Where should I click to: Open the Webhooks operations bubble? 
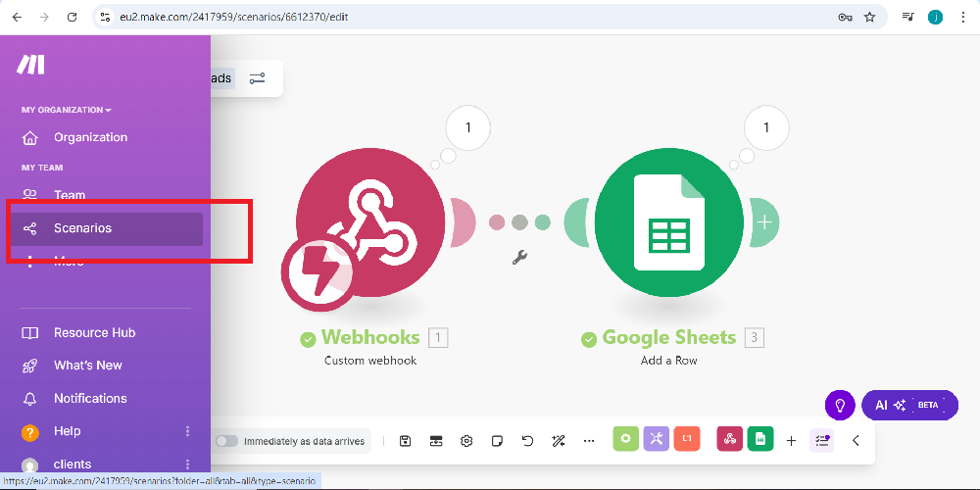(x=467, y=127)
